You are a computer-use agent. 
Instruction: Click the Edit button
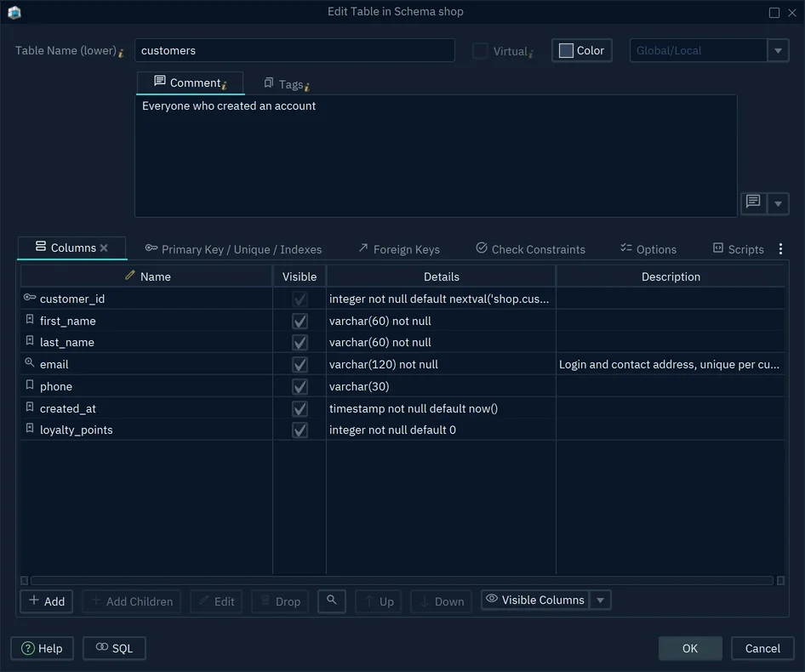(216, 601)
